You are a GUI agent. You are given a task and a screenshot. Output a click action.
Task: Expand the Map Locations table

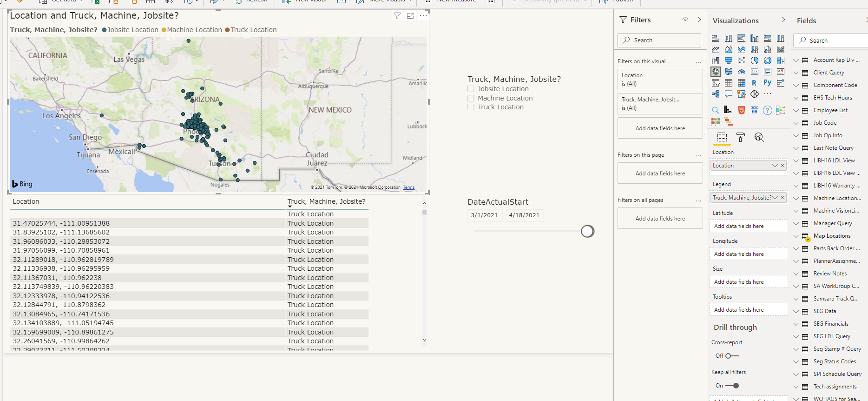pyautogui.click(x=796, y=236)
